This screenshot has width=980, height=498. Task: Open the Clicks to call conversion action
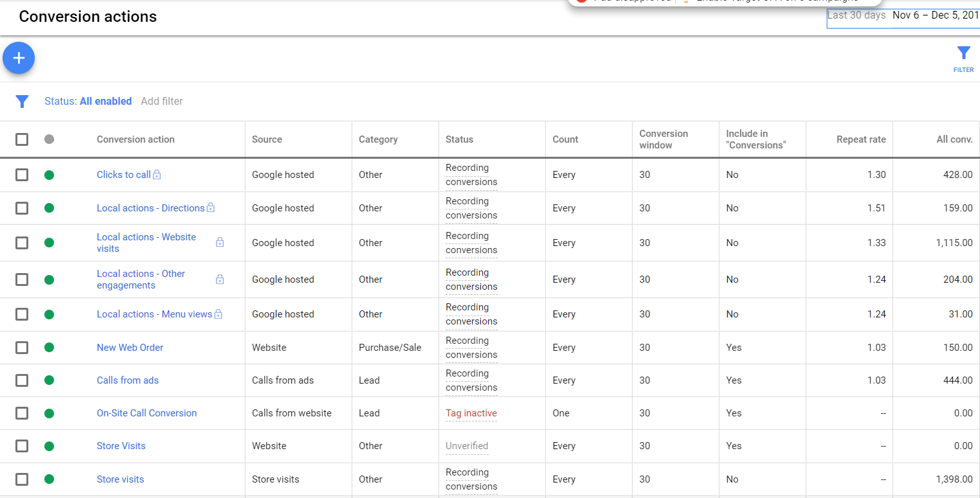123,175
